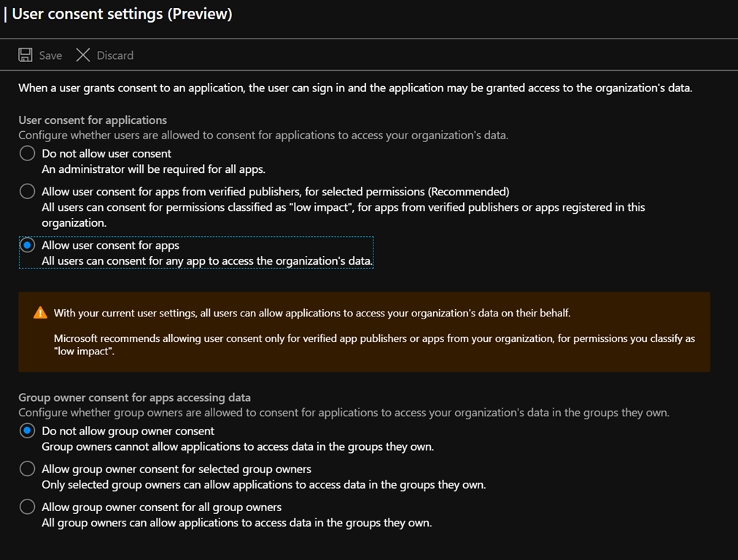Click the 'Do not allow user consent' label text
The height and width of the screenshot is (560, 738).
[x=106, y=153]
